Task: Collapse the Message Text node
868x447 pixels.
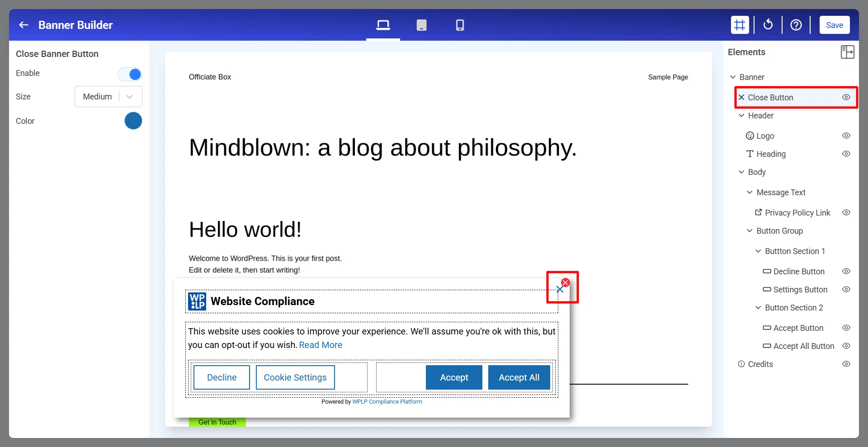Action: [x=750, y=193]
